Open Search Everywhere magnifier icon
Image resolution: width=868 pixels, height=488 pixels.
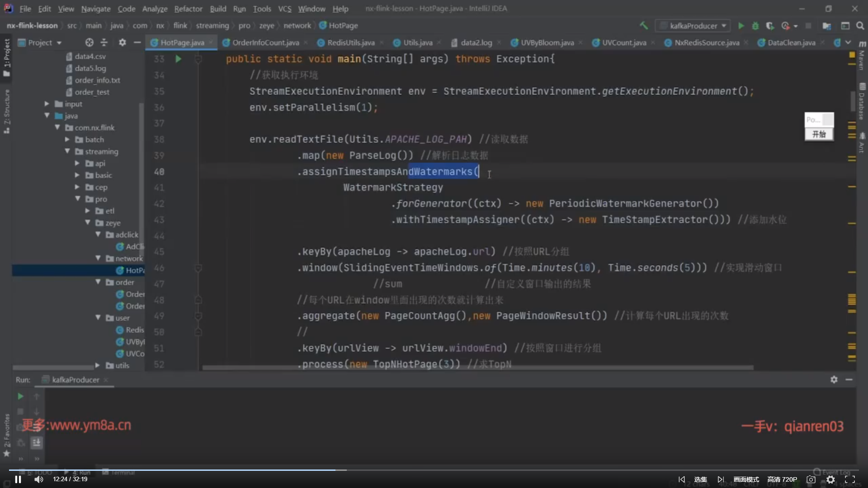click(x=860, y=26)
